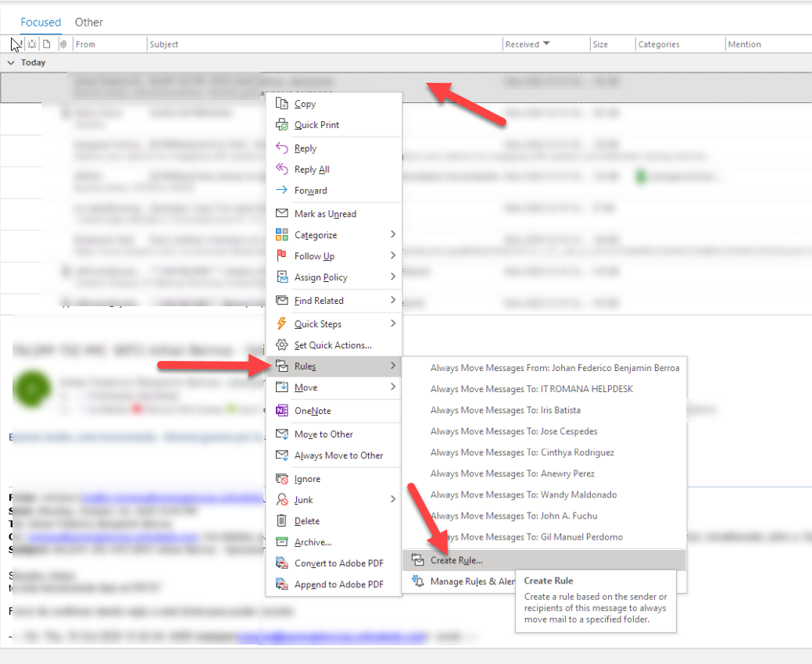
Task: Select Always Move Messages From: Johan Federico
Action: [x=544, y=367]
